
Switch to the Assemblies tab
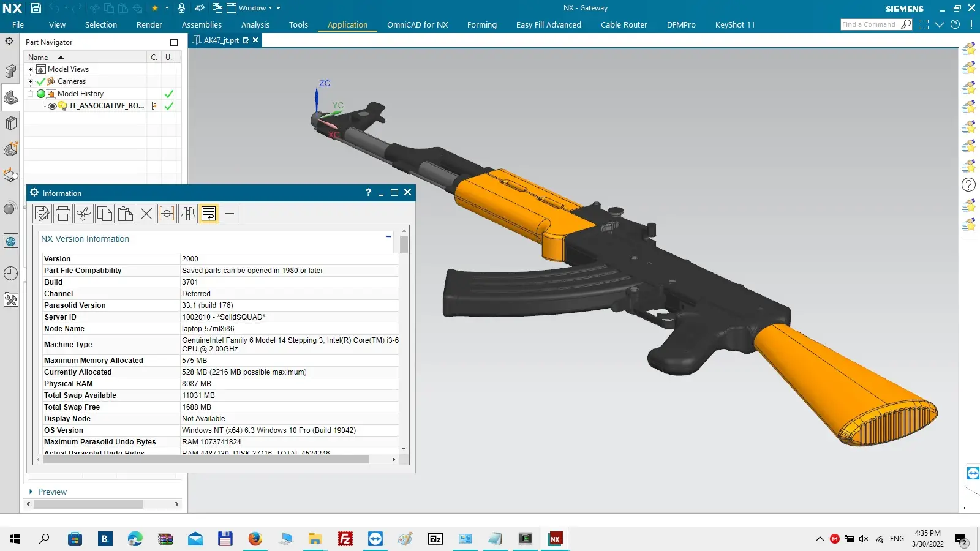coord(202,24)
